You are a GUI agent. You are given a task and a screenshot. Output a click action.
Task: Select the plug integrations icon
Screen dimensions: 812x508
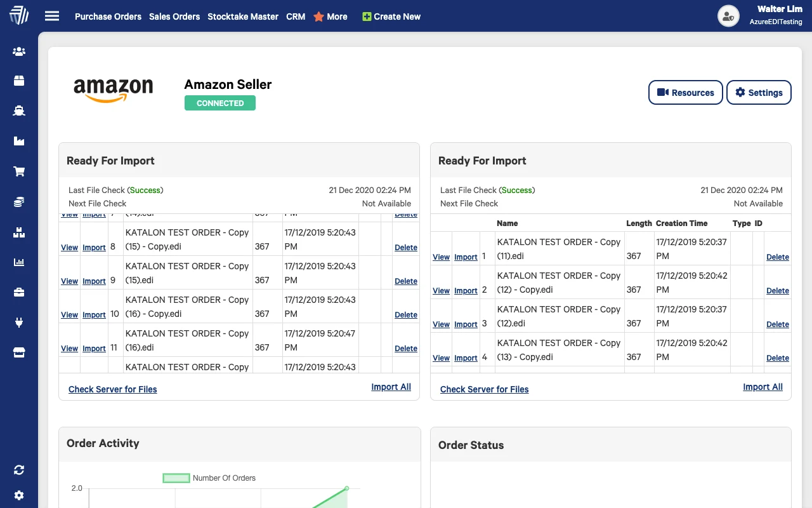click(x=18, y=323)
